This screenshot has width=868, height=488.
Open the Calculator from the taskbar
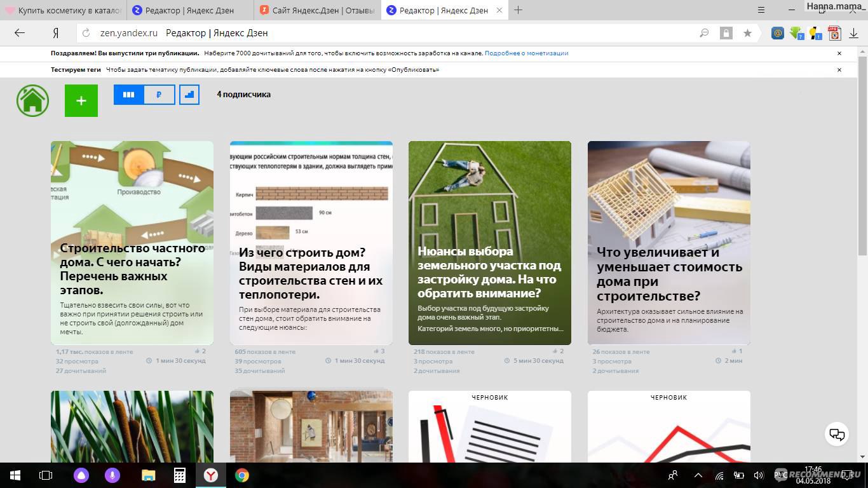point(179,475)
